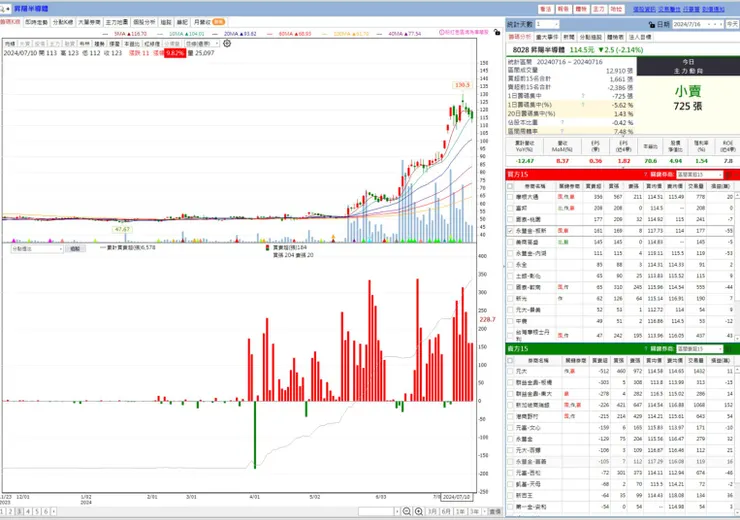
Task: Click help question mark beside 1日籌碼集中 張
Action: tap(583, 96)
